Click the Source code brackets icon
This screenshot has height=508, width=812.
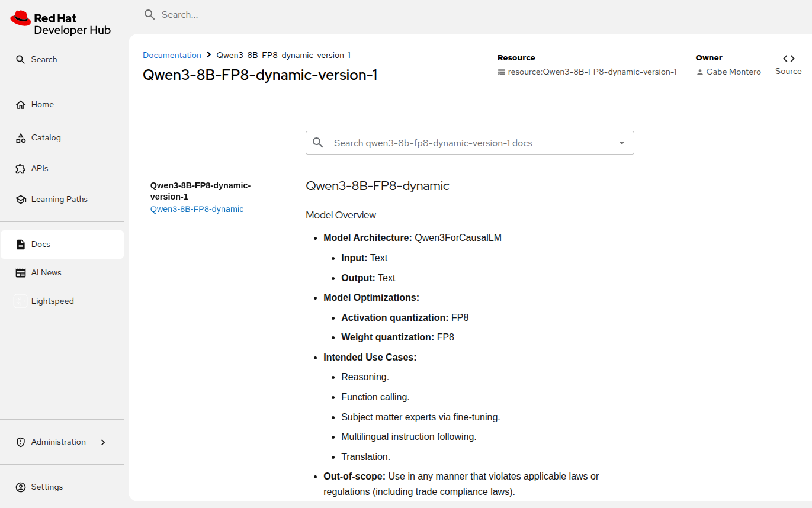pyautogui.click(x=788, y=59)
